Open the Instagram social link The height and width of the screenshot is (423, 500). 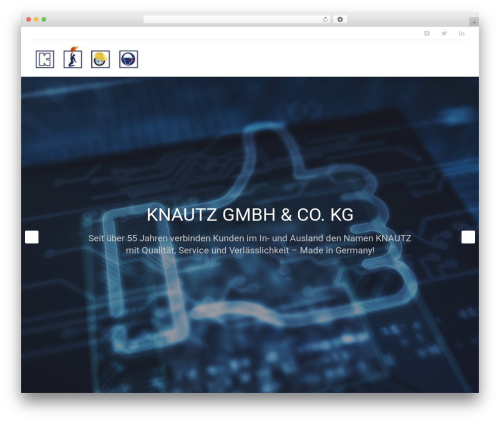(x=427, y=33)
